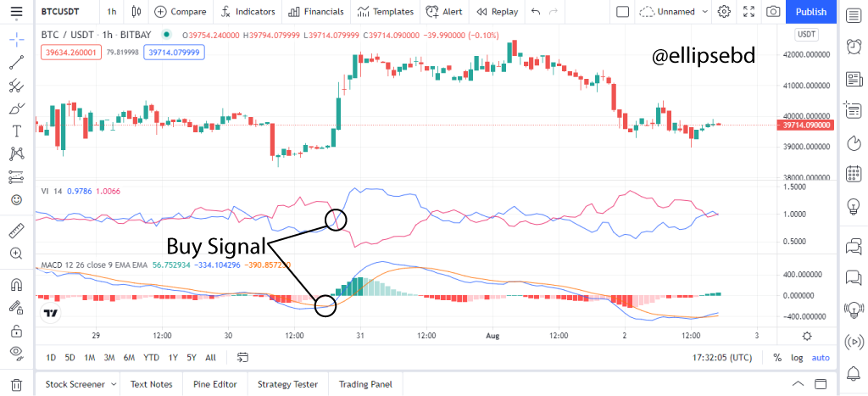
Task: Click the blue Publish button
Action: pos(811,12)
